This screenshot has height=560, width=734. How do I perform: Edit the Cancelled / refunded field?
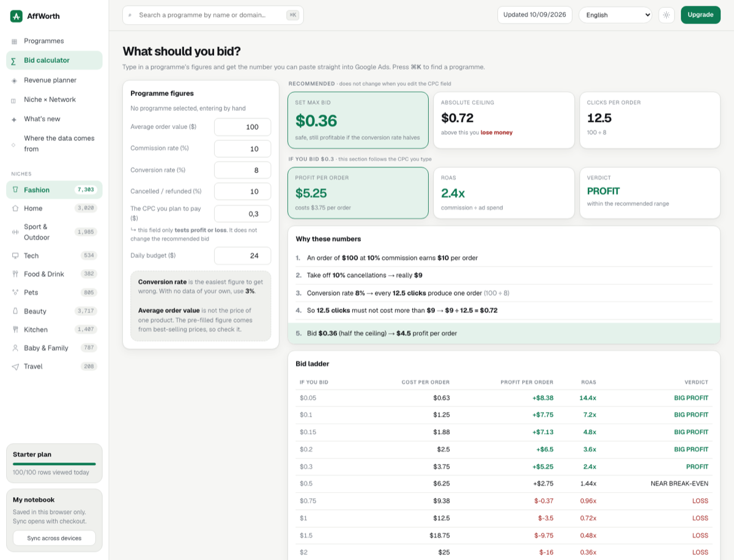pos(242,191)
